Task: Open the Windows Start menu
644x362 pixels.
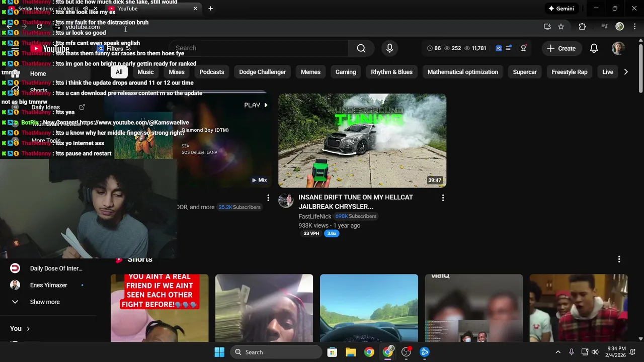Action: pos(219,352)
